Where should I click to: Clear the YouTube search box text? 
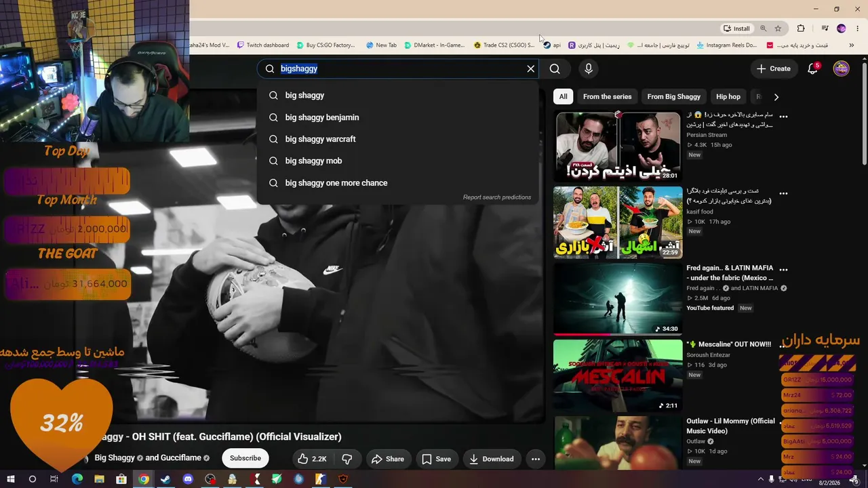531,68
